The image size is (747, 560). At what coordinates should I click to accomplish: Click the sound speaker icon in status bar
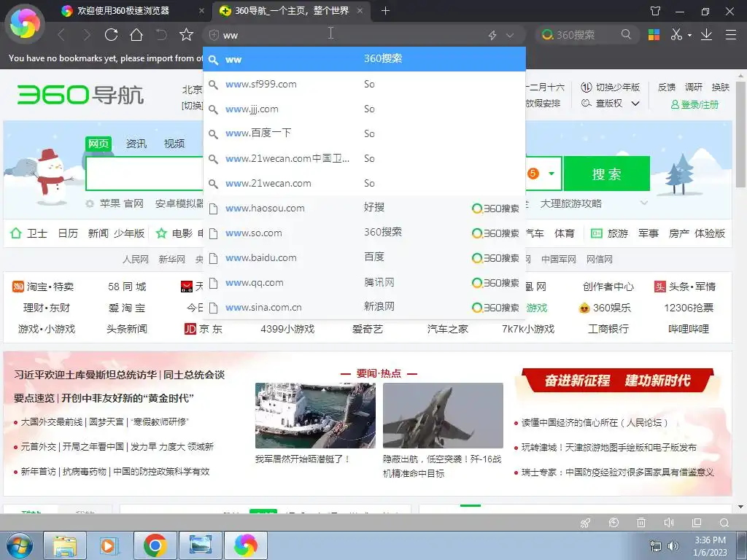(668, 523)
